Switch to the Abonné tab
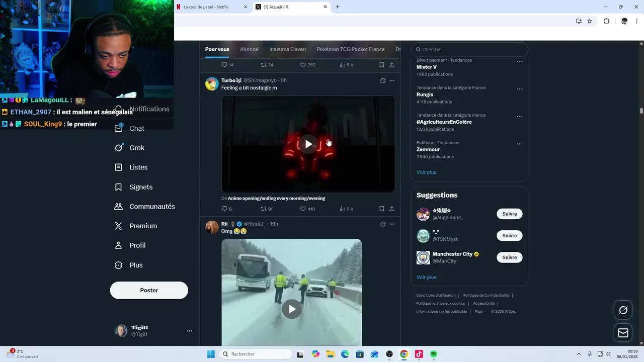Screen dimensions: 644x362 (x=249, y=49)
